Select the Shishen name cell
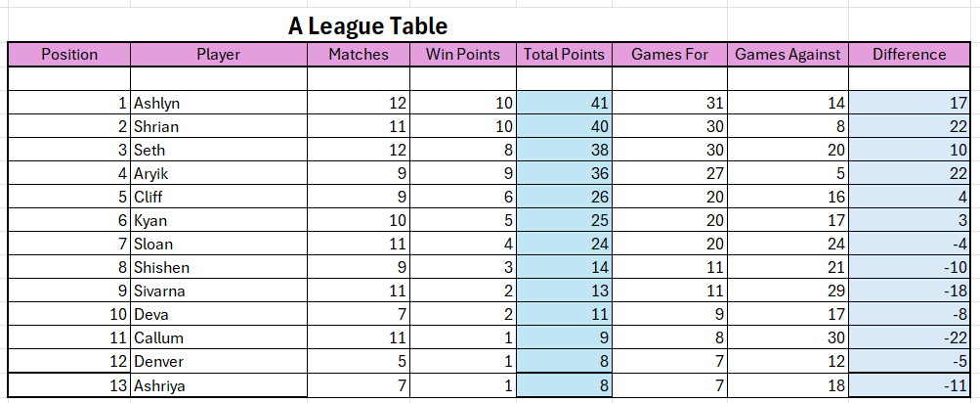 219,267
